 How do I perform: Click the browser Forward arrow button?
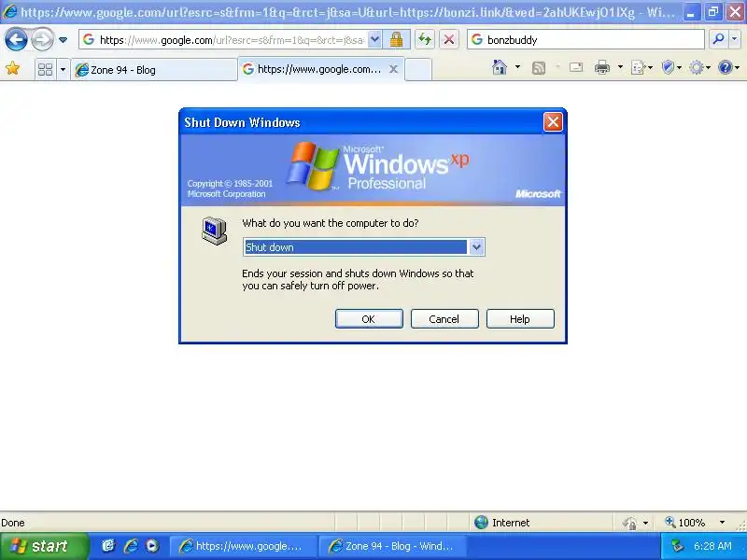(x=42, y=39)
